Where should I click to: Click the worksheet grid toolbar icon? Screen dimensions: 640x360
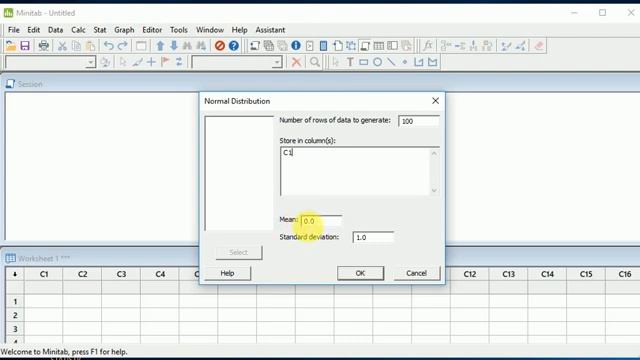378,46
